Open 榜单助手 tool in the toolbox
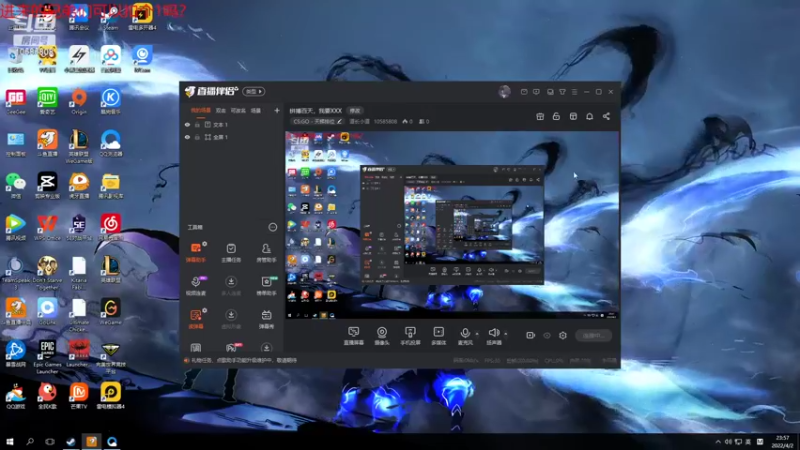This screenshot has width=800, height=450. 266,286
